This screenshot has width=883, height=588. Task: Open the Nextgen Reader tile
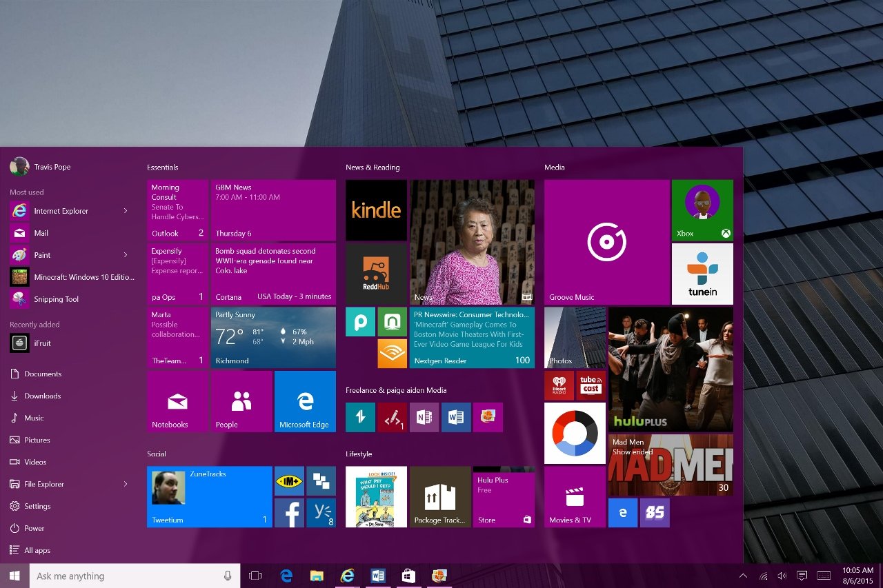point(472,338)
